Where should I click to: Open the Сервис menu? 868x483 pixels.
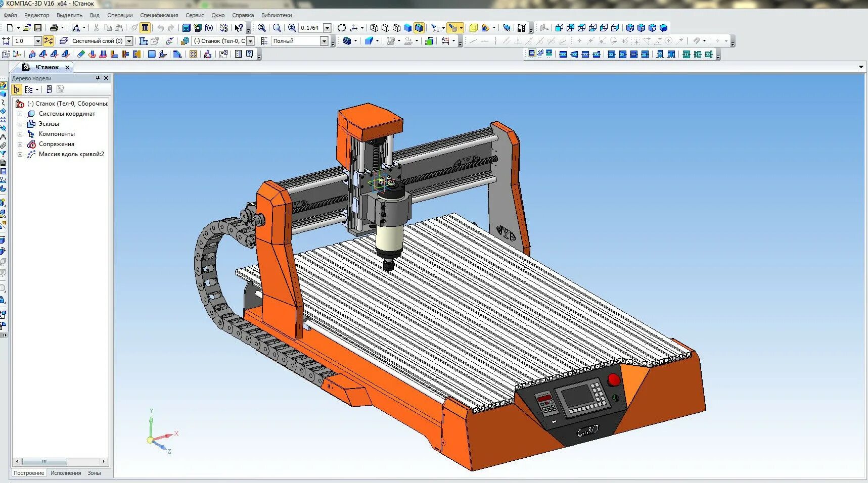195,15
